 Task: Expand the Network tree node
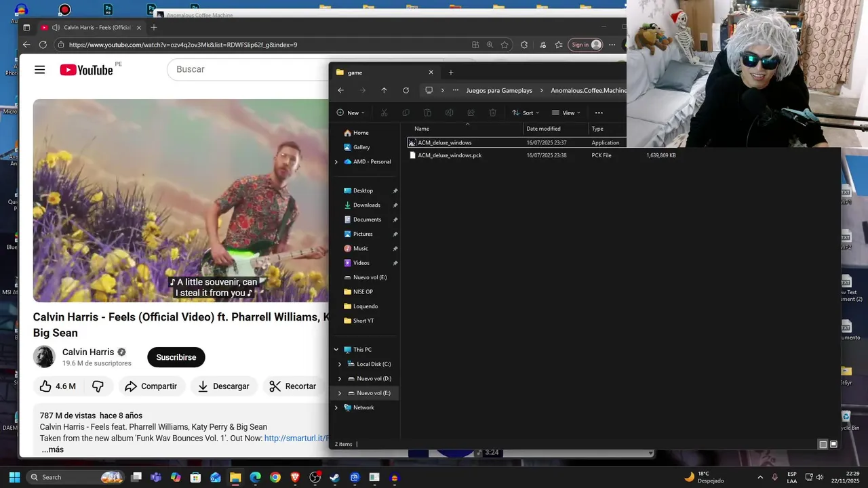[x=336, y=407]
